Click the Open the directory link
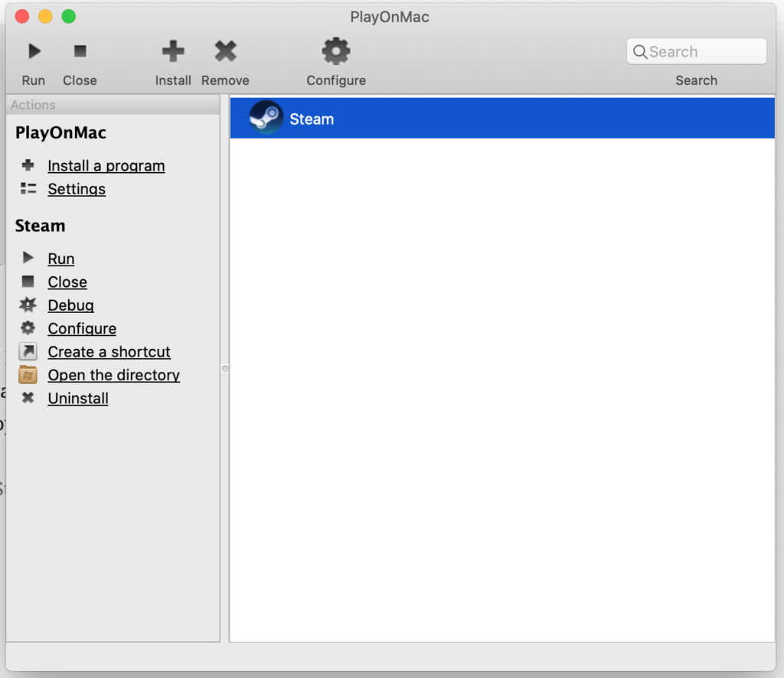 (x=114, y=375)
